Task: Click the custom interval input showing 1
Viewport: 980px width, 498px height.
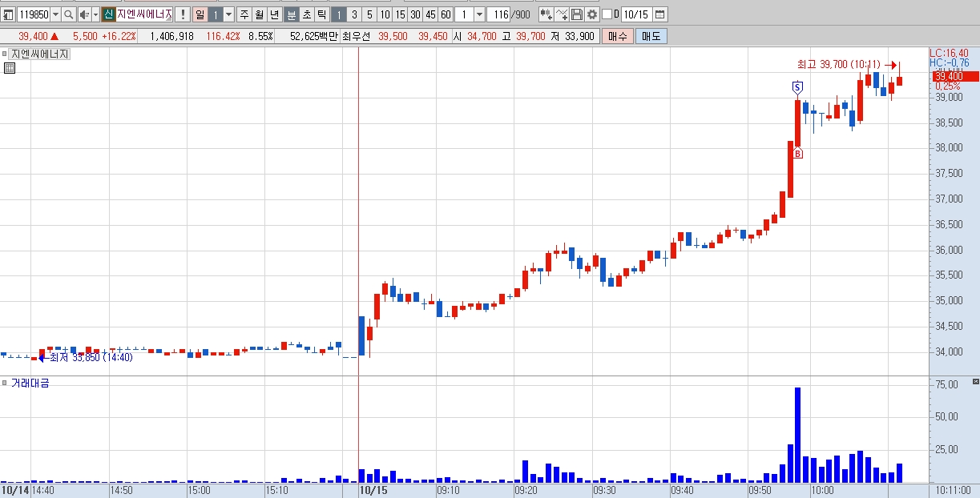Action: click(463, 14)
